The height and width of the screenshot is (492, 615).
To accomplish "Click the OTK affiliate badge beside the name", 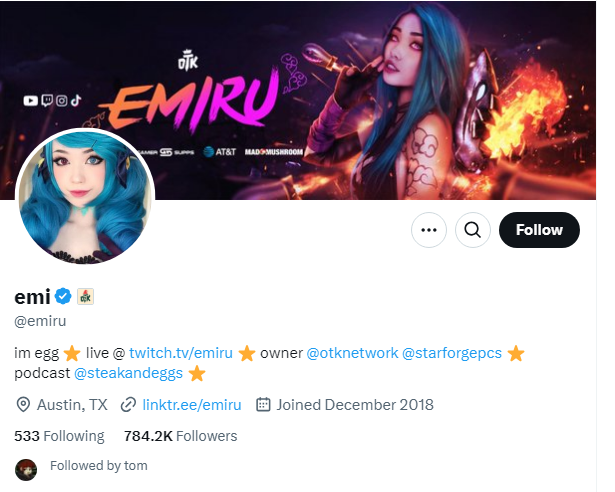I will 85,297.
